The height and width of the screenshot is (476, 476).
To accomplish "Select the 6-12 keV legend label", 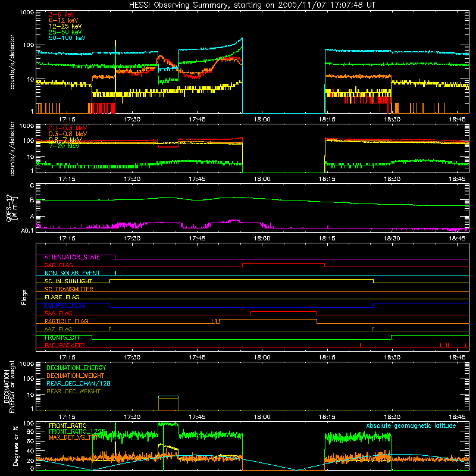I will pos(64,20).
